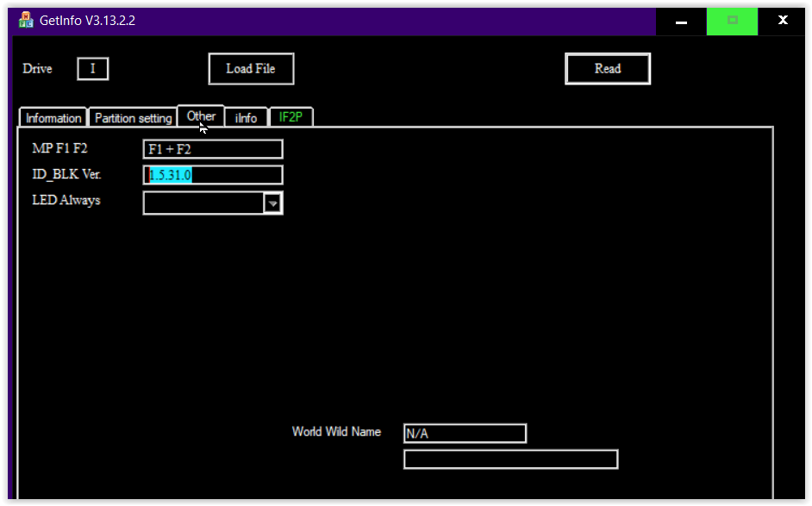Click the green restore window button
The image size is (812, 506).
732,19
